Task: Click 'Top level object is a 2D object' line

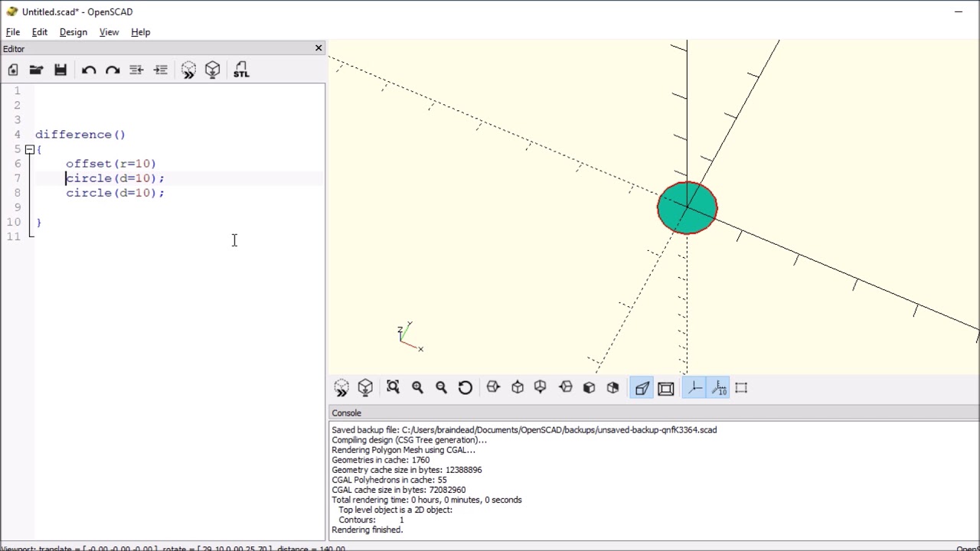Action: (395, 510)
